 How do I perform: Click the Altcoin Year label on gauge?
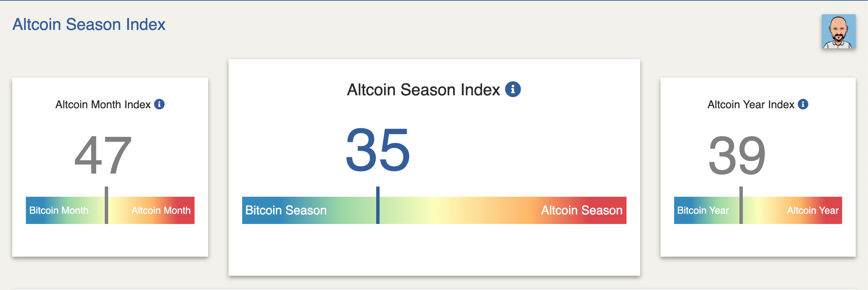pyautogui.click(x=813, y=210)
